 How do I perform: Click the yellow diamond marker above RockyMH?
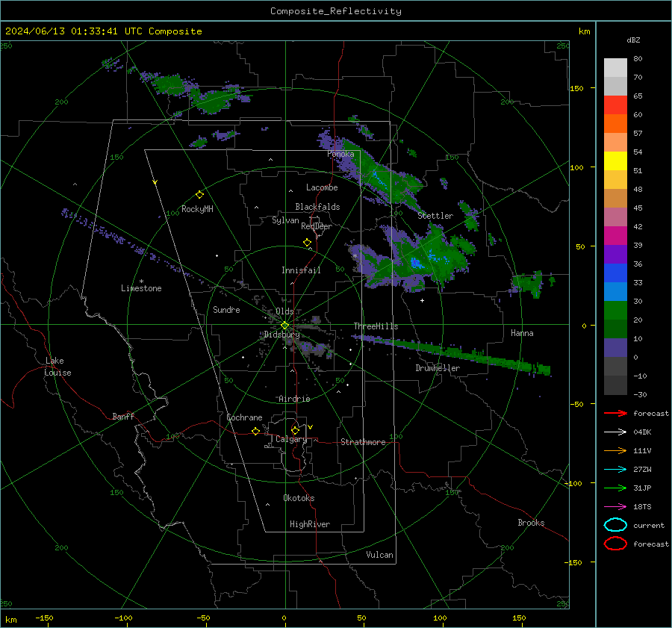point(199,195)
